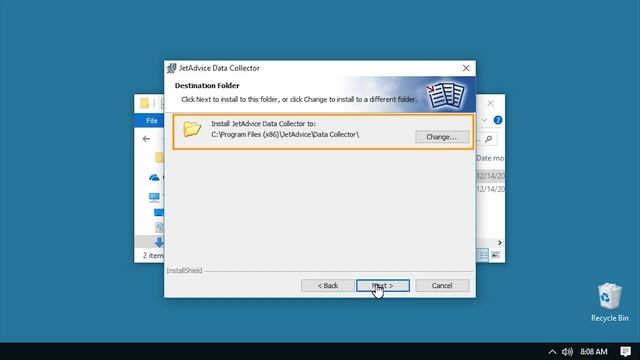The height and width of the screenshot is (360, 640).
Task: Select Downloads arrow icon in Explorer sidebar
Action: [x=159, y=242]
